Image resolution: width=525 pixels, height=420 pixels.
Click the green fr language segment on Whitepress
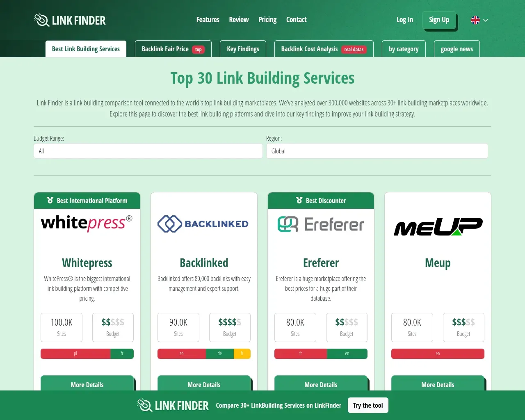click(x=122, y=354)
